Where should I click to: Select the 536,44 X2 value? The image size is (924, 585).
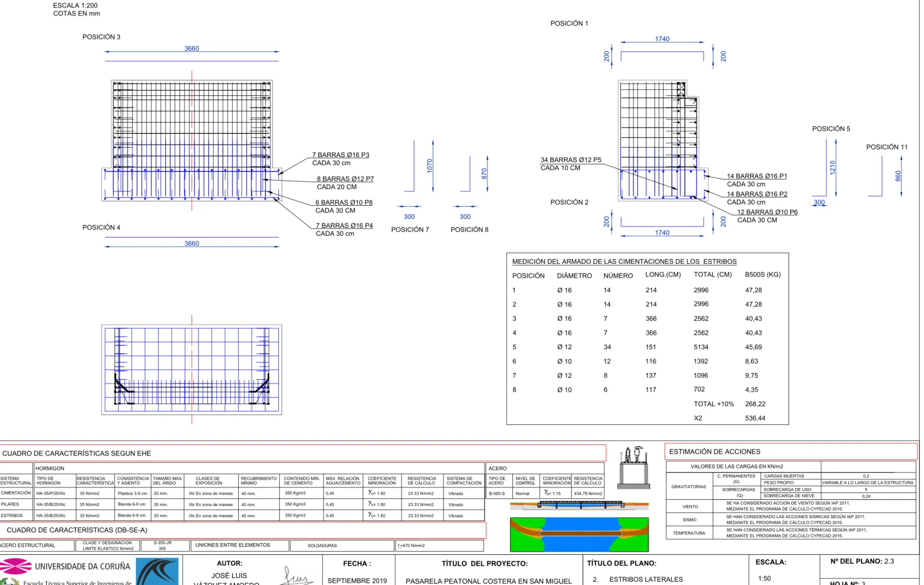click(x=755, y=418)
